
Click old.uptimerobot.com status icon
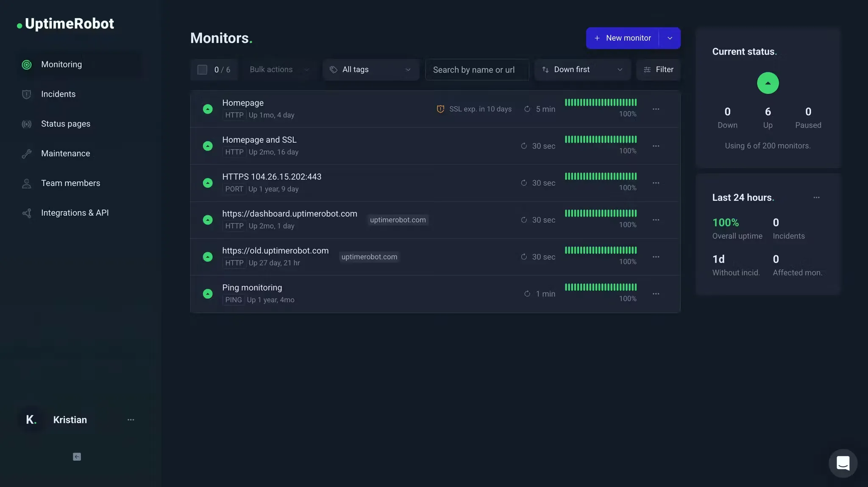[208, 256]
